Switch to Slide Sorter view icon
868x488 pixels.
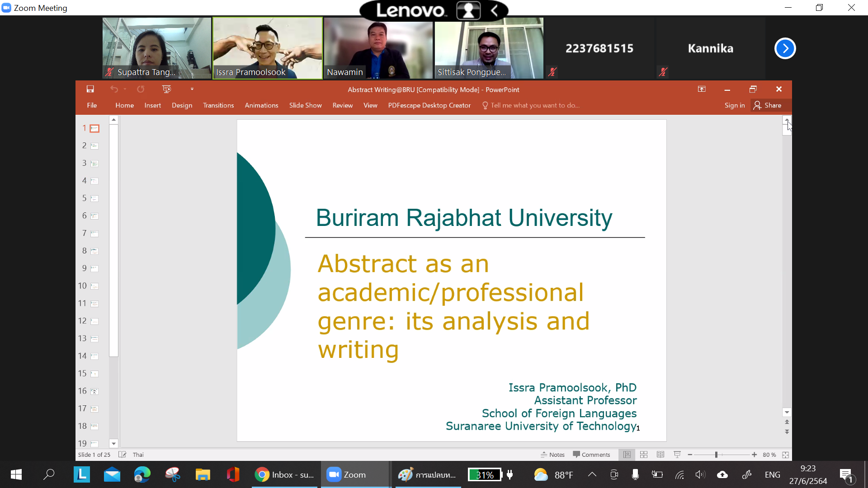coord(644,455)
